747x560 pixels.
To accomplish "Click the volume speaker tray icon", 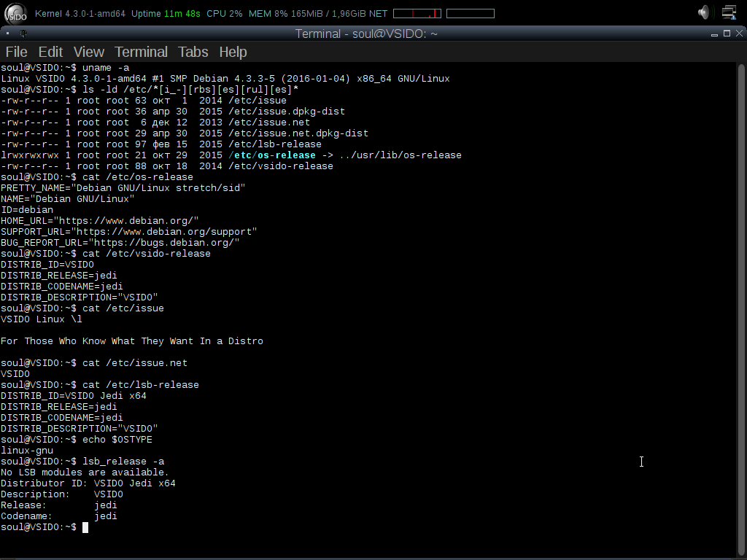I will click(x=704, y=12).
